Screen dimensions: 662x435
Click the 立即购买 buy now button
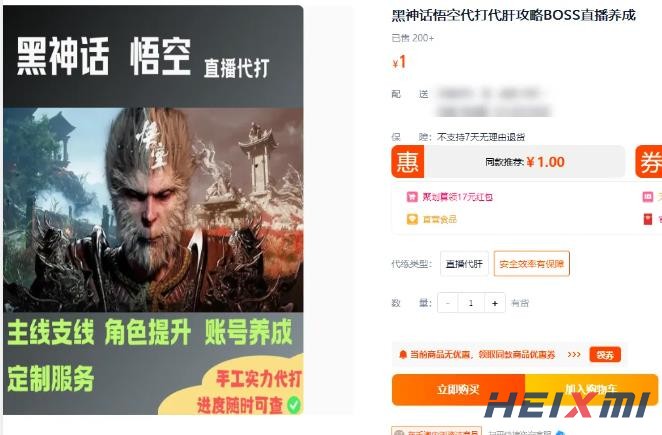[458, 389]
